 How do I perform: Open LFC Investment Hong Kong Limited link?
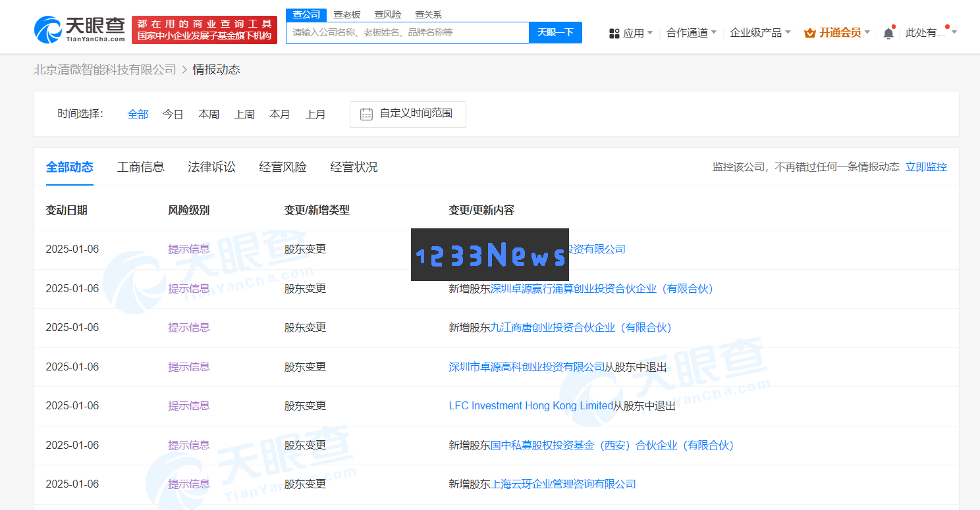pyautogui.click(x=531, y=406)
